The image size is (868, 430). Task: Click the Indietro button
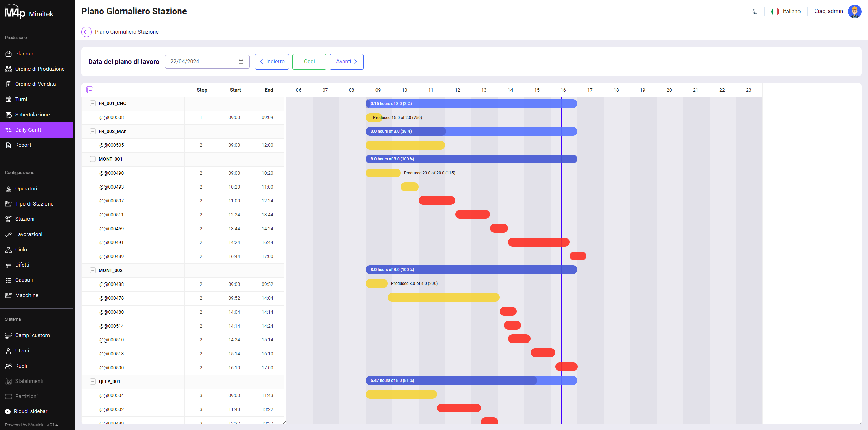pos(272,62)
